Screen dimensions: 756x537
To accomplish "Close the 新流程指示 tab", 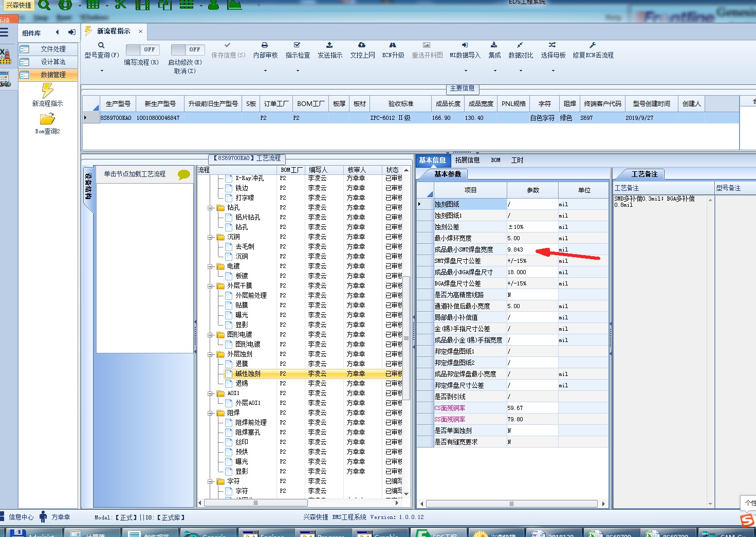I will tap(141, 31).
